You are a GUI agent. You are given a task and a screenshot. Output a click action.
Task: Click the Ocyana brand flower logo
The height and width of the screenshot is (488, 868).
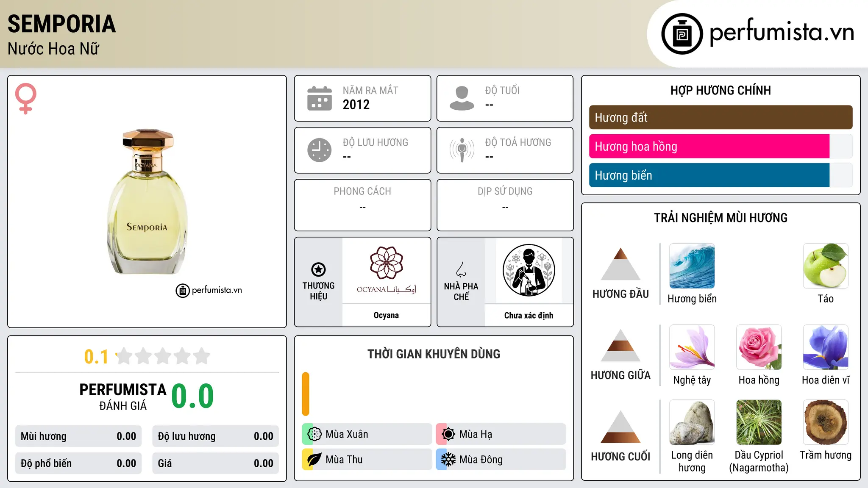point(386,263)
